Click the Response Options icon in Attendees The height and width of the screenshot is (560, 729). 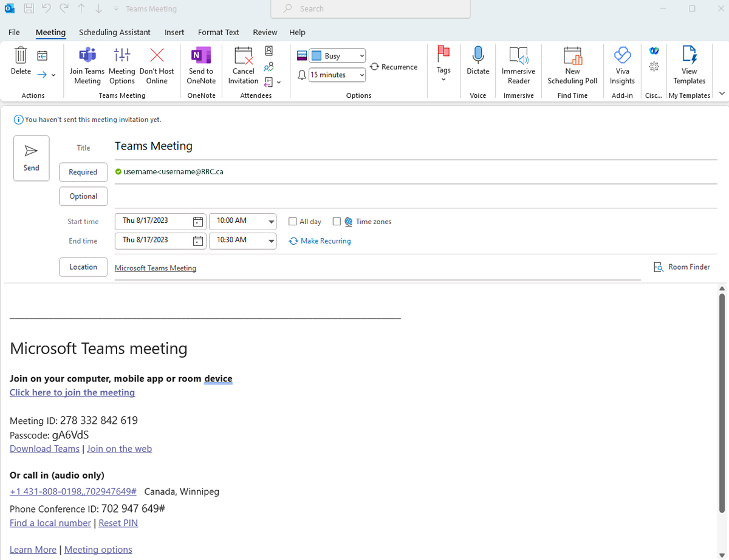click(x=269, y=82)
